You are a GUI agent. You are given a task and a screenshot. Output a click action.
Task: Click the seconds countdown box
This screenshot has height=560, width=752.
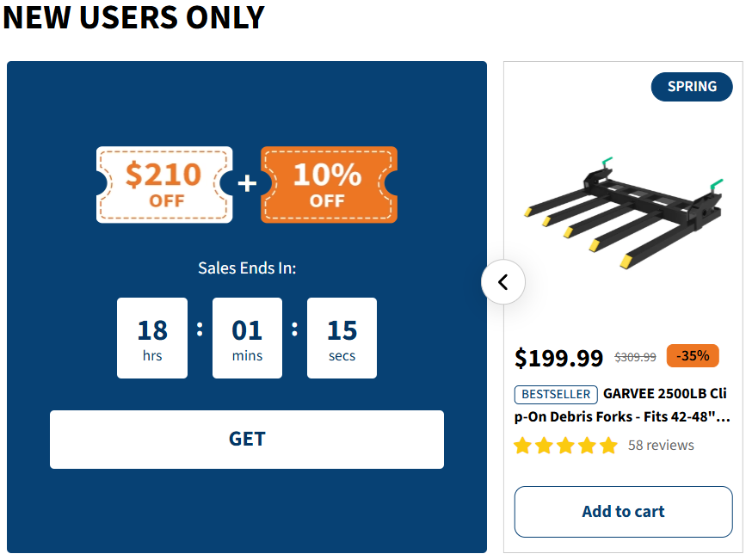click(x=342, y=338)
